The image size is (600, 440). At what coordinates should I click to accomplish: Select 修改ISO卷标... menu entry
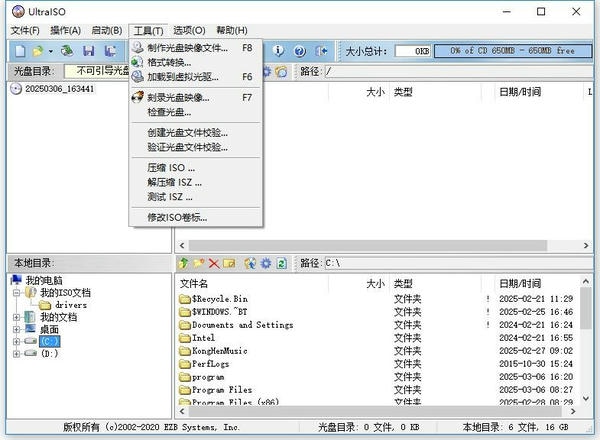(196, 217)
